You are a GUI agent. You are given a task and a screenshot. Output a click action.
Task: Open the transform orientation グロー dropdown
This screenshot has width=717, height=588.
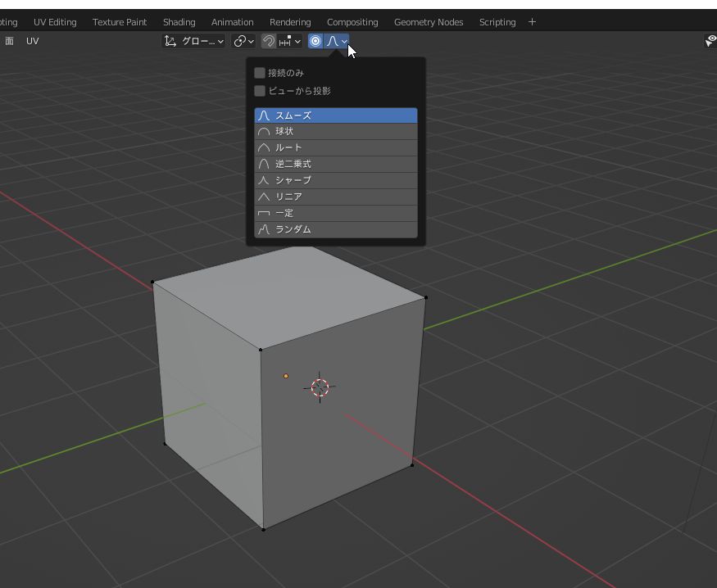(x=194, y=41)
